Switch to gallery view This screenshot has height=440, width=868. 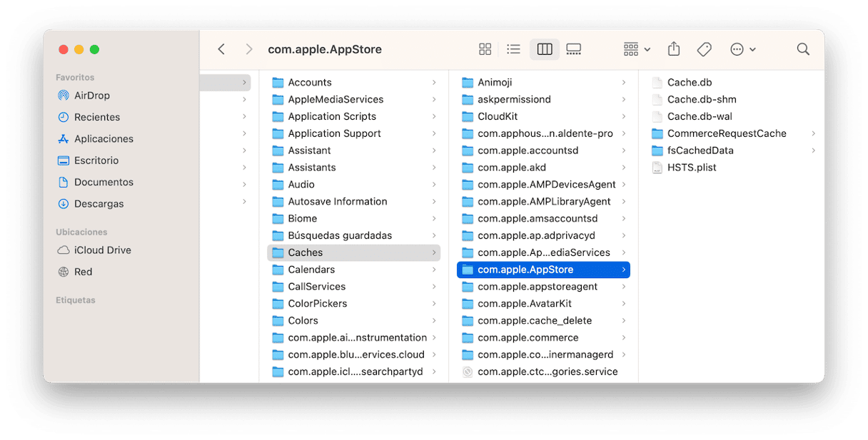574,49
